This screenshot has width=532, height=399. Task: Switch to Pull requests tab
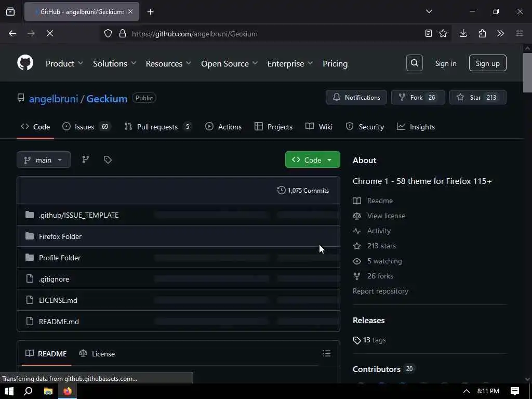(x=158, y=127)
